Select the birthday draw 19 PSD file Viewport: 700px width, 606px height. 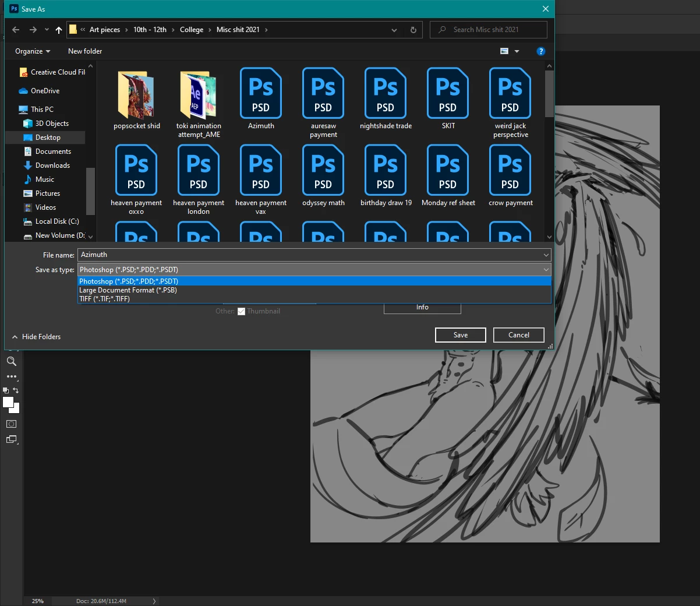[386, 176]
